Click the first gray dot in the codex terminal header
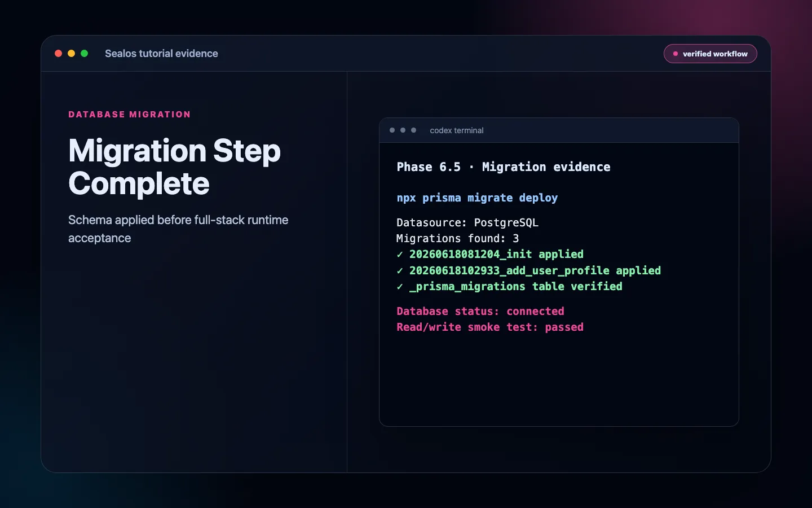812x508 pixels. [x=392, y=130]
